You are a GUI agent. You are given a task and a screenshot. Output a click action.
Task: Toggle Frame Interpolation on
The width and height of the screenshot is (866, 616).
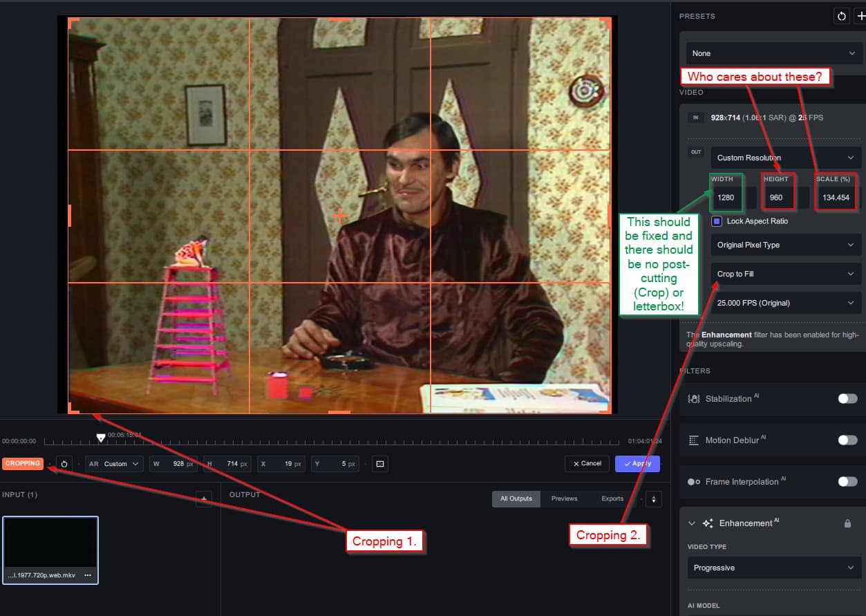click(847, 482)
